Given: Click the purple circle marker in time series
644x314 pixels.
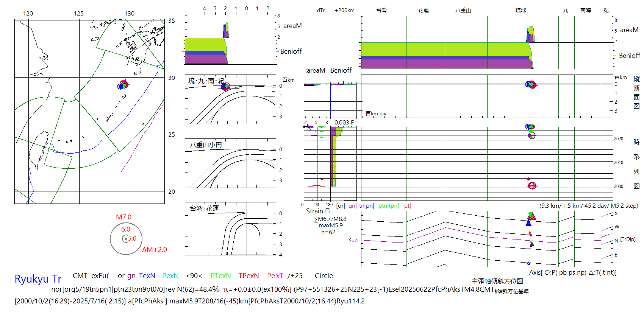Looking at the screenshot, I should coord(531,135).
